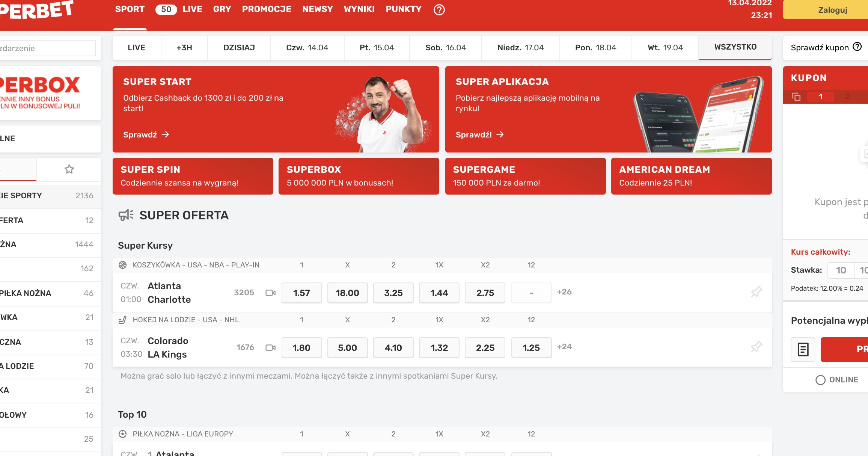Click the Super Oferta megaphone icon
868x456 pixels.
click(126, 215)
